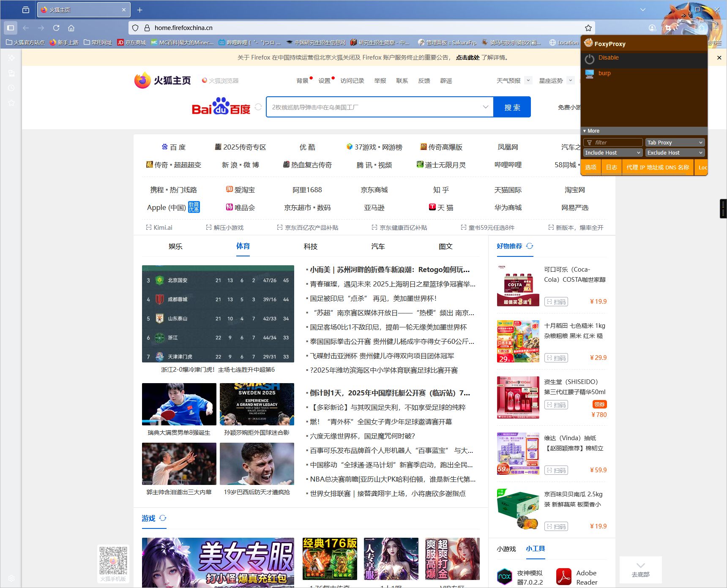727x588 pixels.
Task: Click the screenshot crop icon in the toolbar
Action: tap(668, 28)
